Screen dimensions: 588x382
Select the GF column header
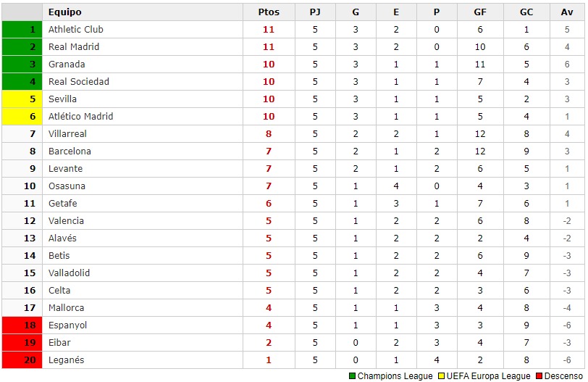480,12
